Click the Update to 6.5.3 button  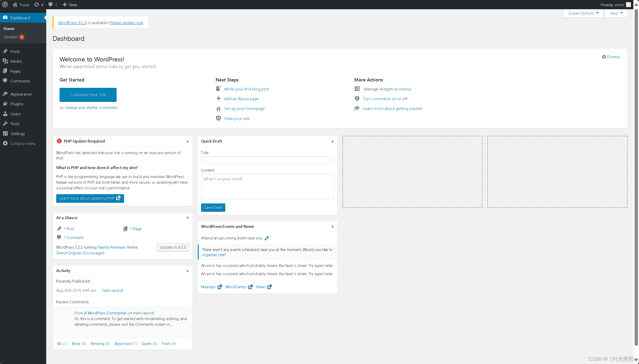[x=173, y=247]
